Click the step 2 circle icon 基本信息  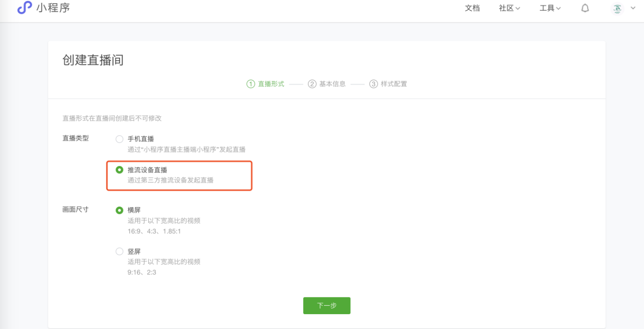point(312,84)
